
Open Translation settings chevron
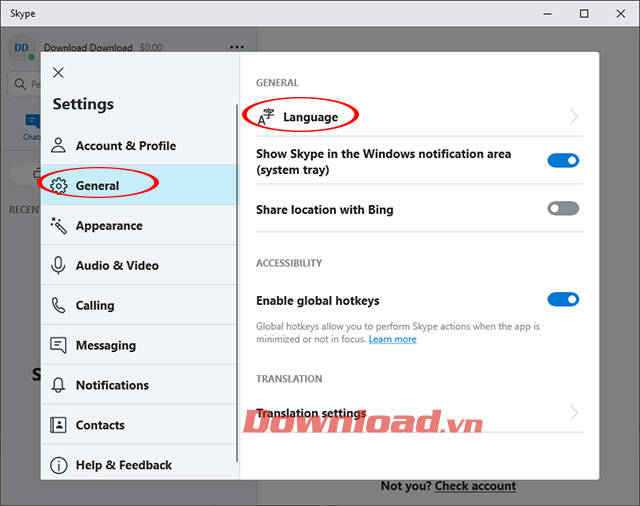(x=574, y=413)
